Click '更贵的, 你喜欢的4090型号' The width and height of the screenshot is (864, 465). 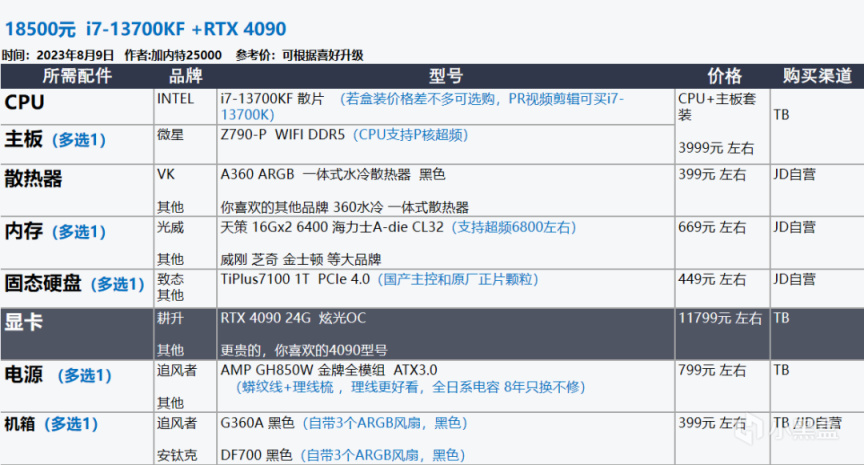pyautogui.click(x=304, y=350)
